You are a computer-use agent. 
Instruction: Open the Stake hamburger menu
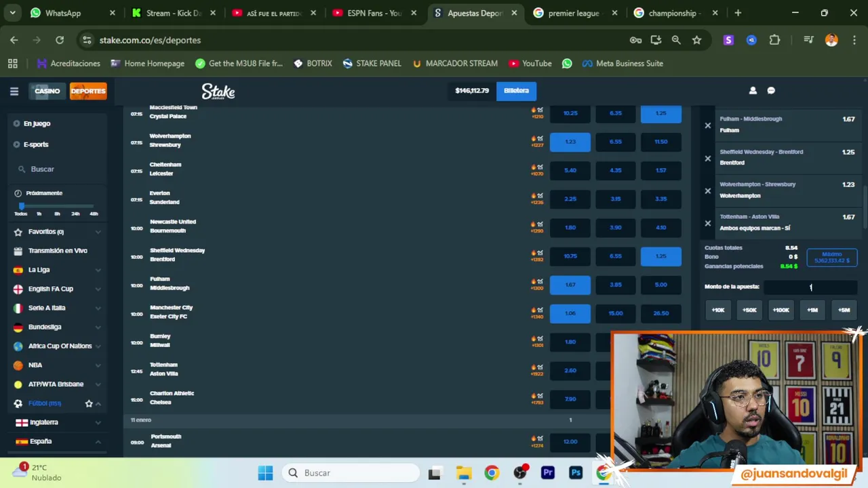click(x=14, y=91)
